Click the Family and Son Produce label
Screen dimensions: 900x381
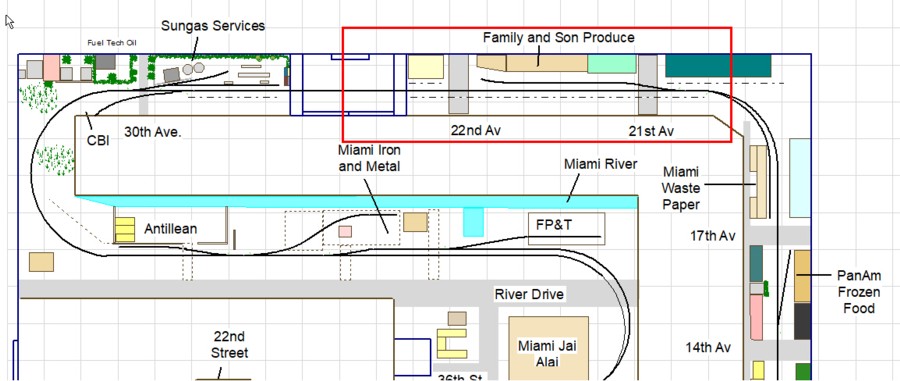558,37
